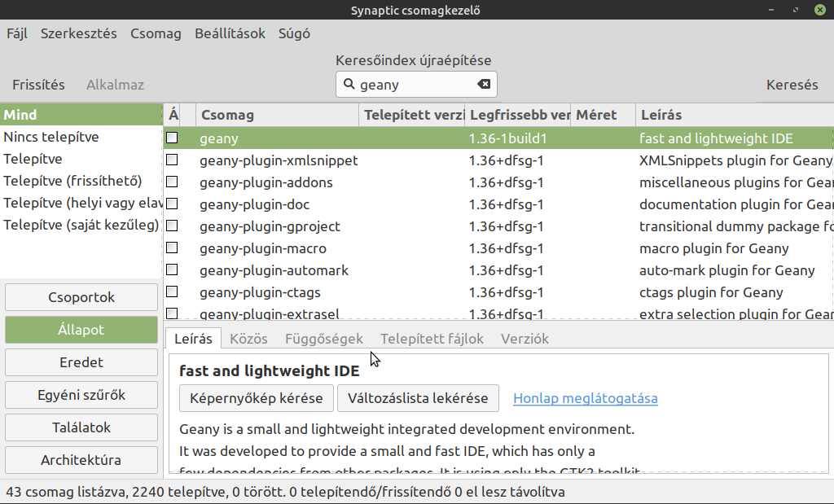Click the Keresés toolbar button
The height and width of the screenshot is (504, 834).
(x=792, y=85)
